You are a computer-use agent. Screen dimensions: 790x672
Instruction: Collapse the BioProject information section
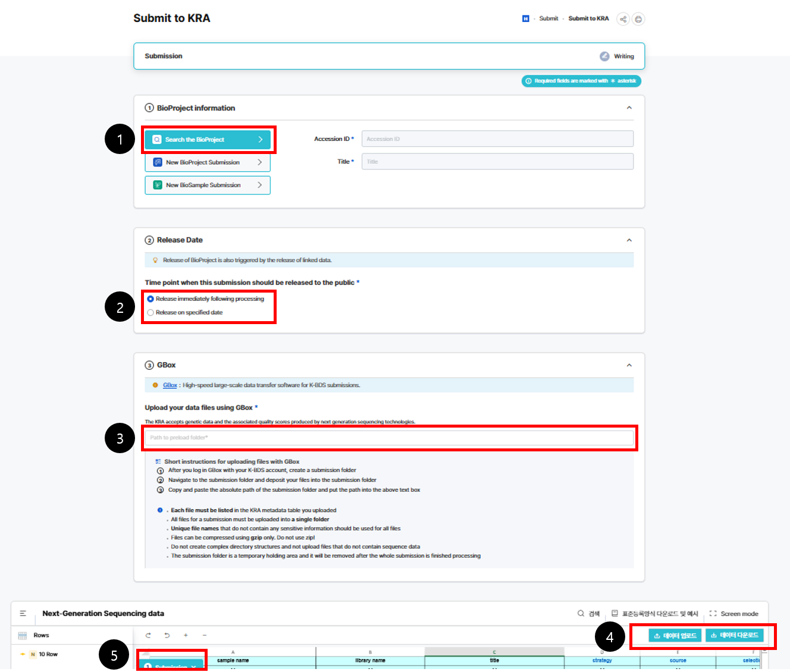[629, 108]
